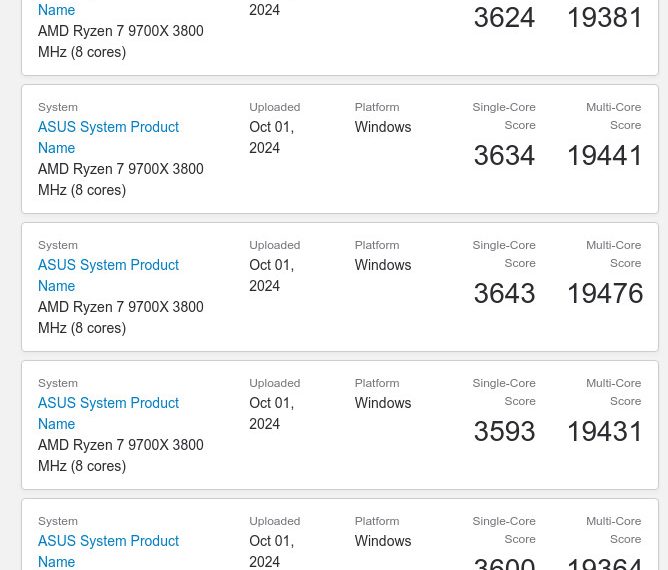668x570 pixels.
Task: Click the single-core score 3593
Action: click(x=504, y=431)
